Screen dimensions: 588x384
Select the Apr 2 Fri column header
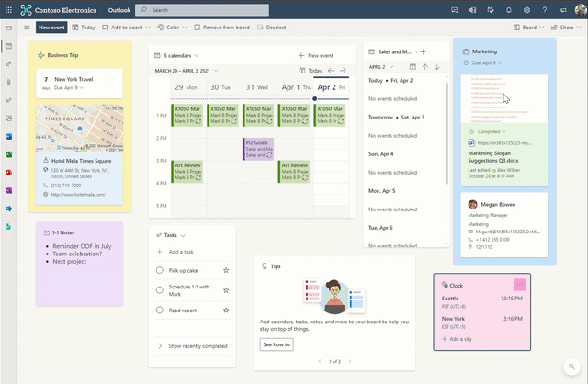click(332, 87)
